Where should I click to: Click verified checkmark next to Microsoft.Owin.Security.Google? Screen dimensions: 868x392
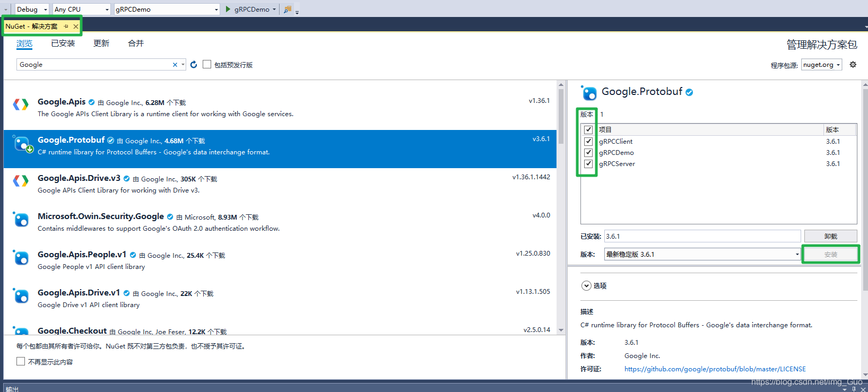point(170,217)
